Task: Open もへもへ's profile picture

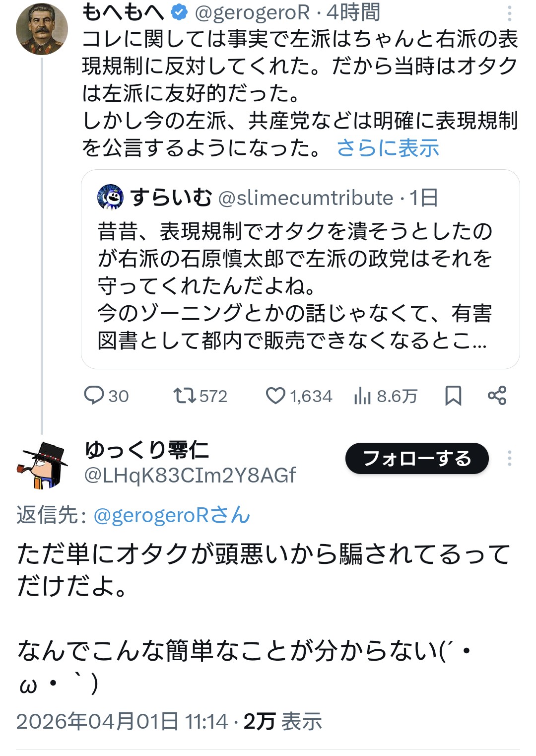Action: click(42, 29)
